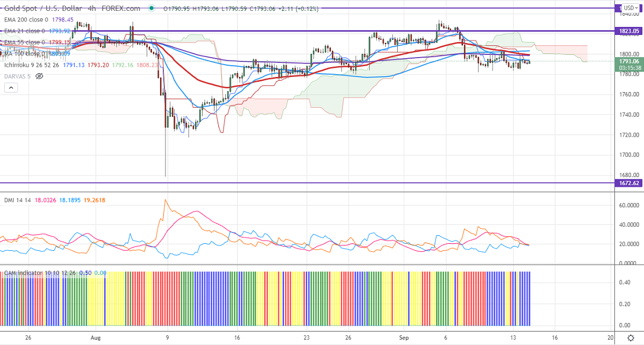Click the 20 date label on time axis

click(x=611, y=337)
